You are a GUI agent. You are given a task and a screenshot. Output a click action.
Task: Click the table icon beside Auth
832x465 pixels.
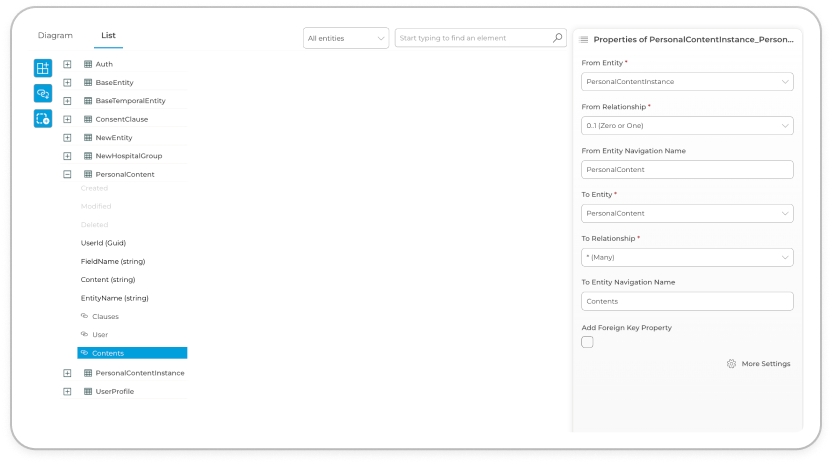[88, 64]
